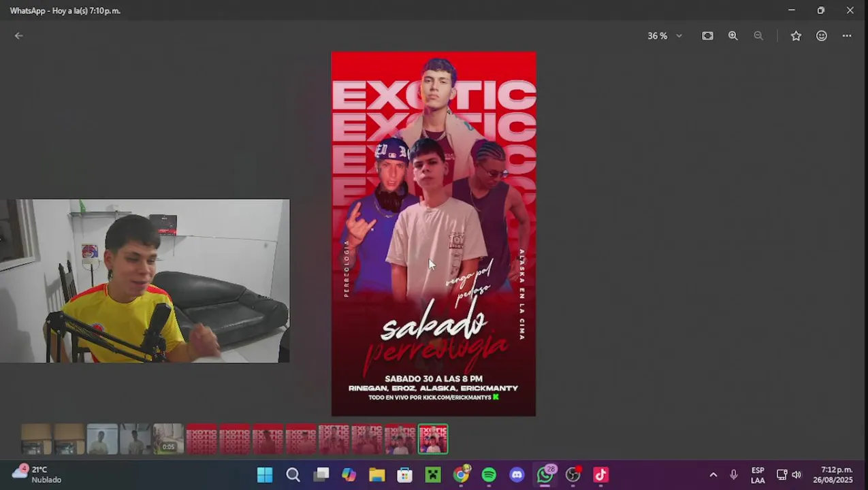Viewport: 868px width, 490px height.
Task: Launch Copilot from the taskbar
Action: 349,474
